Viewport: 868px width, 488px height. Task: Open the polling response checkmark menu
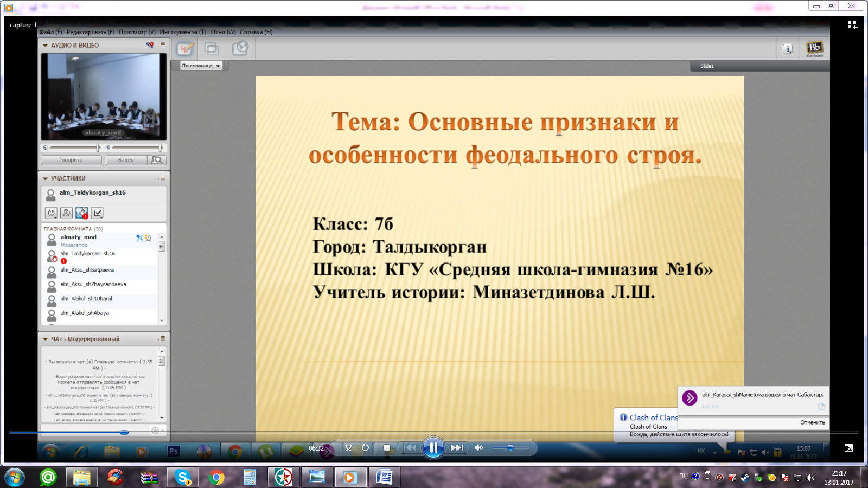click(x=98, y=213)
